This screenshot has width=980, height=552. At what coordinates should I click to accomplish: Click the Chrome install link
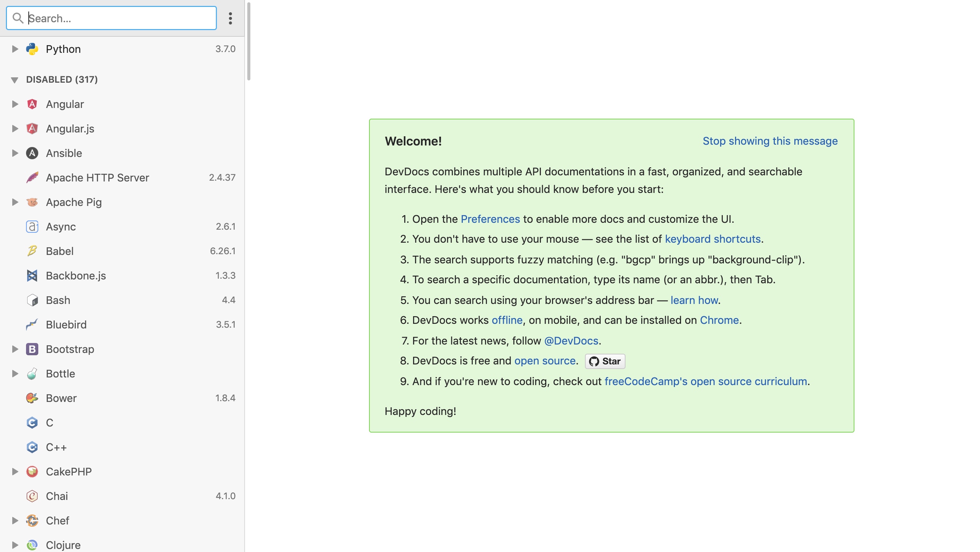pyautogui.click(x=719, y=320)
